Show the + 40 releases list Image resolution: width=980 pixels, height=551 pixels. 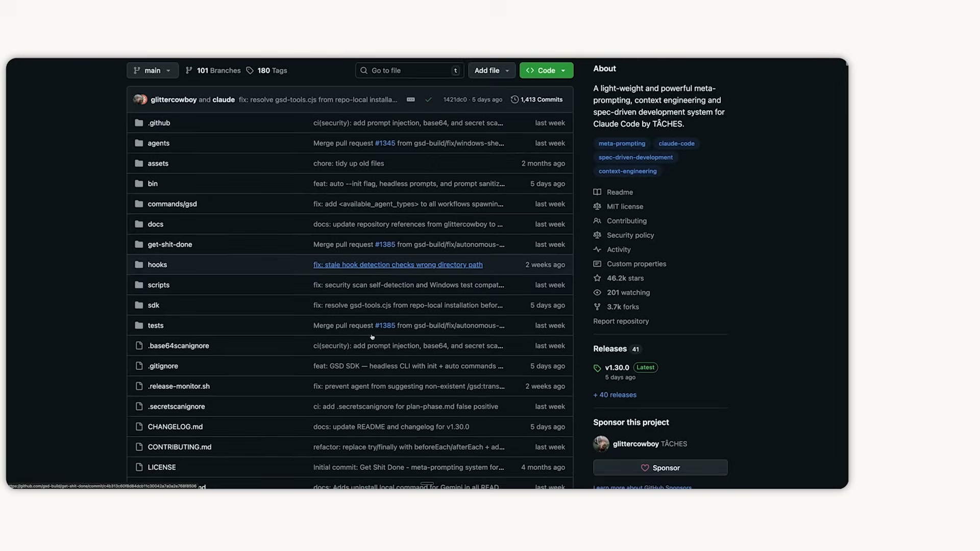[x=615, y=395]
